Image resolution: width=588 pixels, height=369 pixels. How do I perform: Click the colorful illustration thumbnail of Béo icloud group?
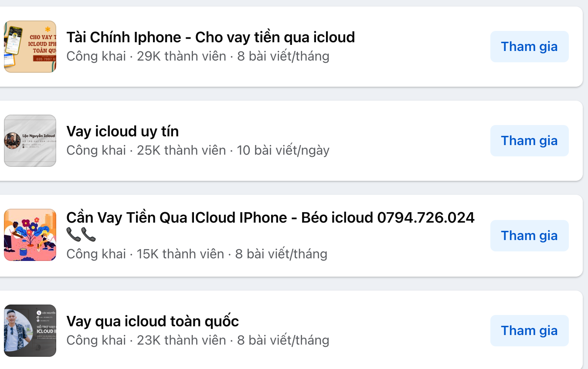pyautogui.click(x=30, y=235)
